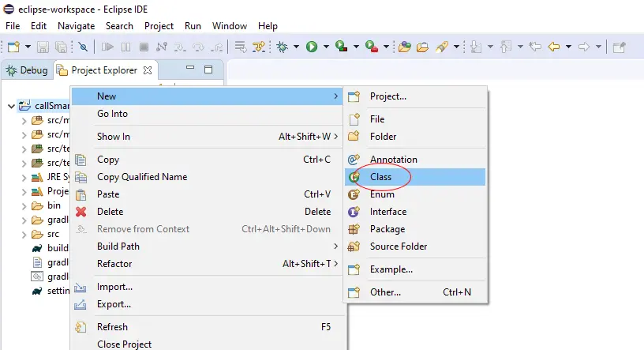644x350 pixels.
Task: Expand the JRE System Library node
Action: coord(24,178)
